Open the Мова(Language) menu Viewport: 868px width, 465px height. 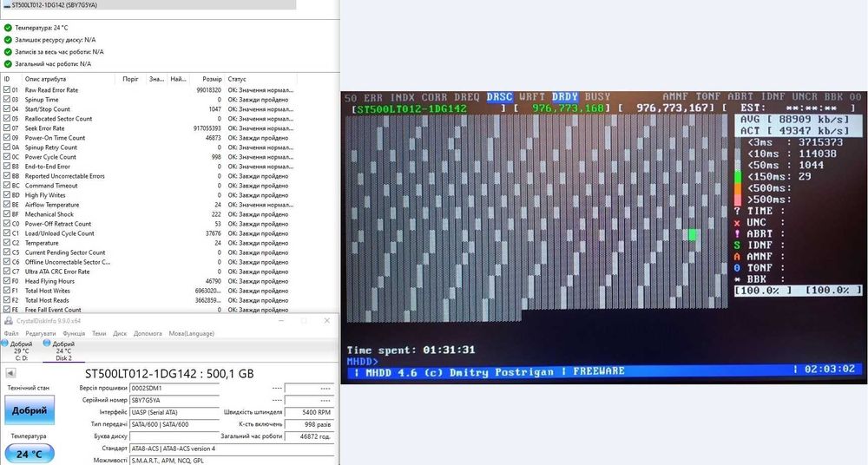[192, 334]
